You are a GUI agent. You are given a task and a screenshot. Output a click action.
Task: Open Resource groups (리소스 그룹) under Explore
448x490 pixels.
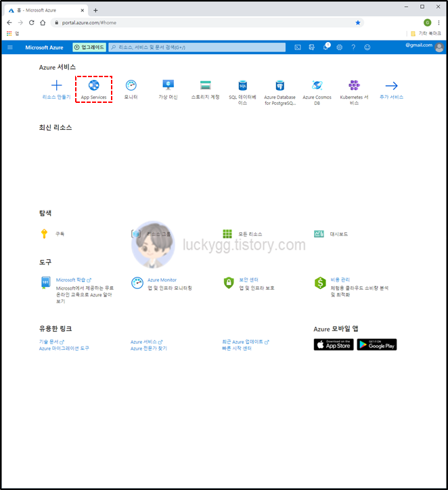click(x=152, y=233)
